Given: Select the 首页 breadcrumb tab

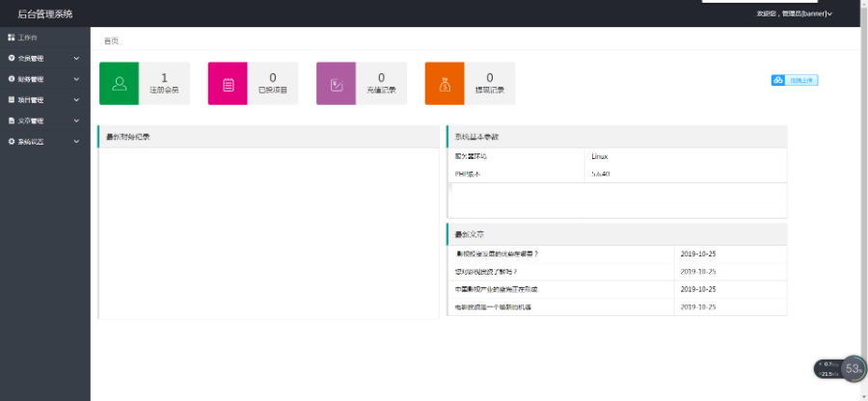Looking at the screenshot, I should click(x=112, y=41).
